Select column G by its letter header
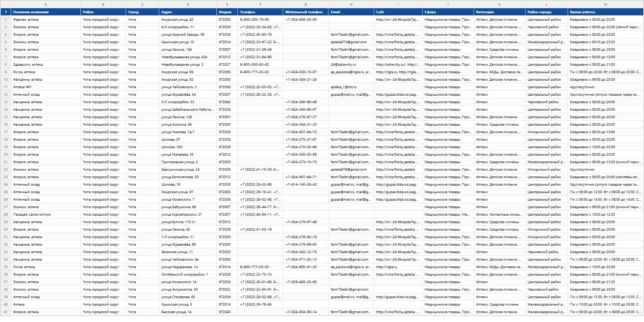 (x=306, y=4)
